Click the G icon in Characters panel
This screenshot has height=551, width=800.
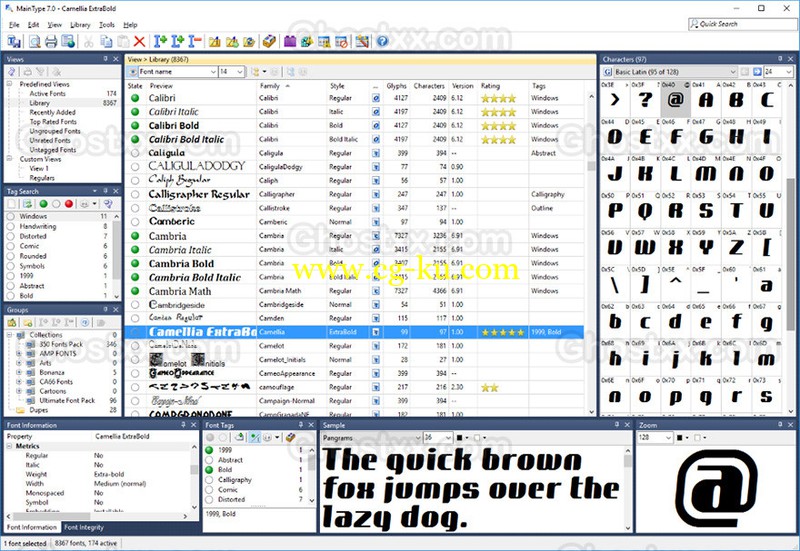point(608,72)
